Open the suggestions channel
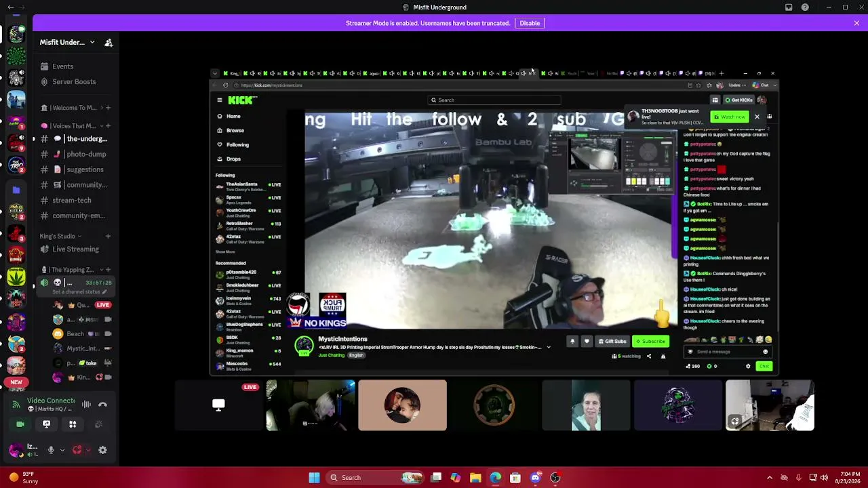This screenshot has width=868, height=488. [x=77, y=169]
